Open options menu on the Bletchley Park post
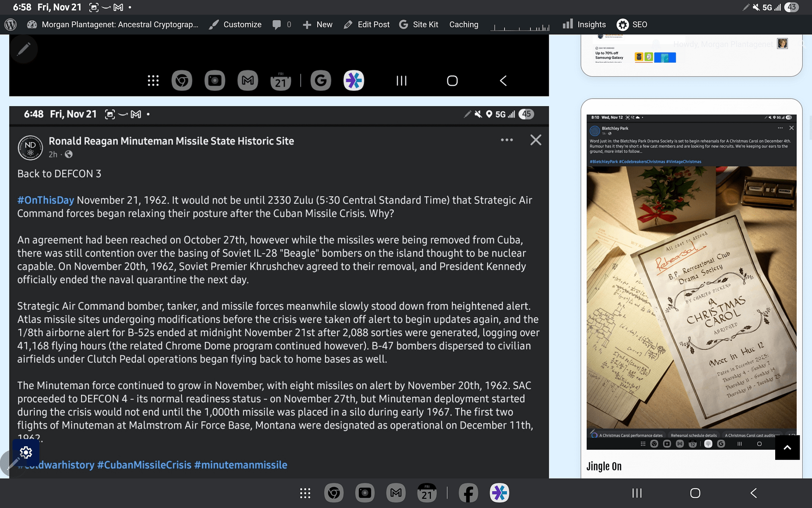The image size is (812, 508). coord(780,128)
